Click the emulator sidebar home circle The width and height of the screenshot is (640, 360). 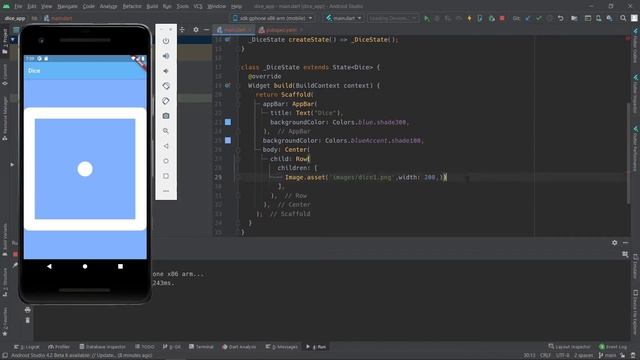point(166,161)
